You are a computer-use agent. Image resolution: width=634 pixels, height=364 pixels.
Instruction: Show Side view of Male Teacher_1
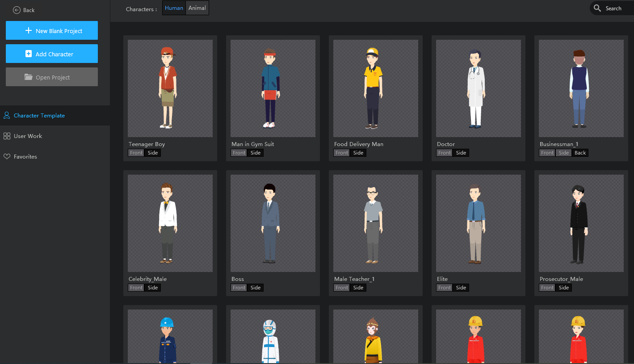pyautogui.click(x=358, y=288)
